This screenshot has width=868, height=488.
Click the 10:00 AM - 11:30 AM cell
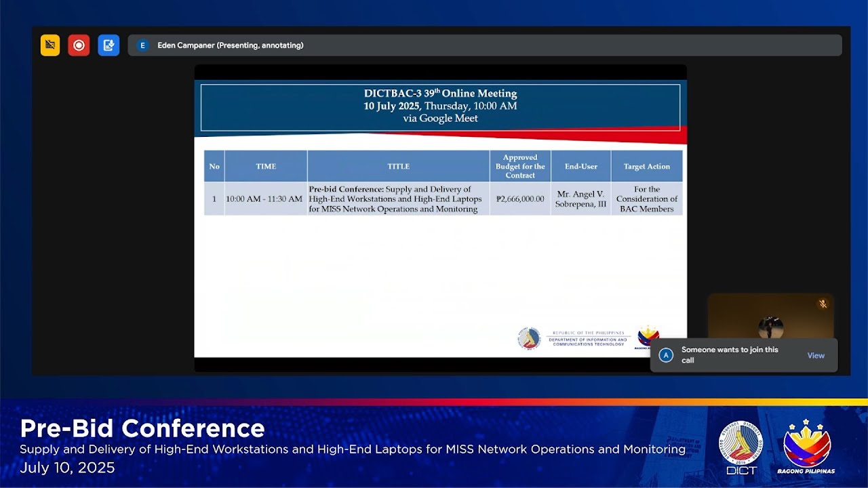tap(264, 199)
